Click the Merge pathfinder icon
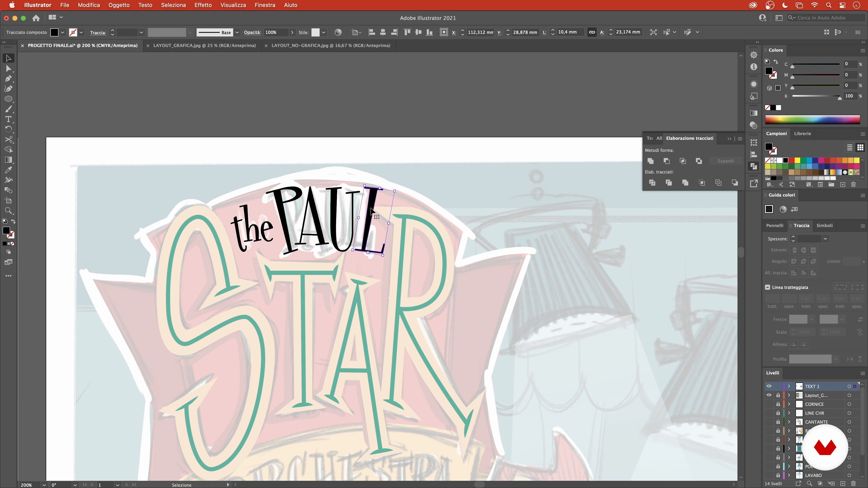868x488 pixels. click(x=685, y=183)
